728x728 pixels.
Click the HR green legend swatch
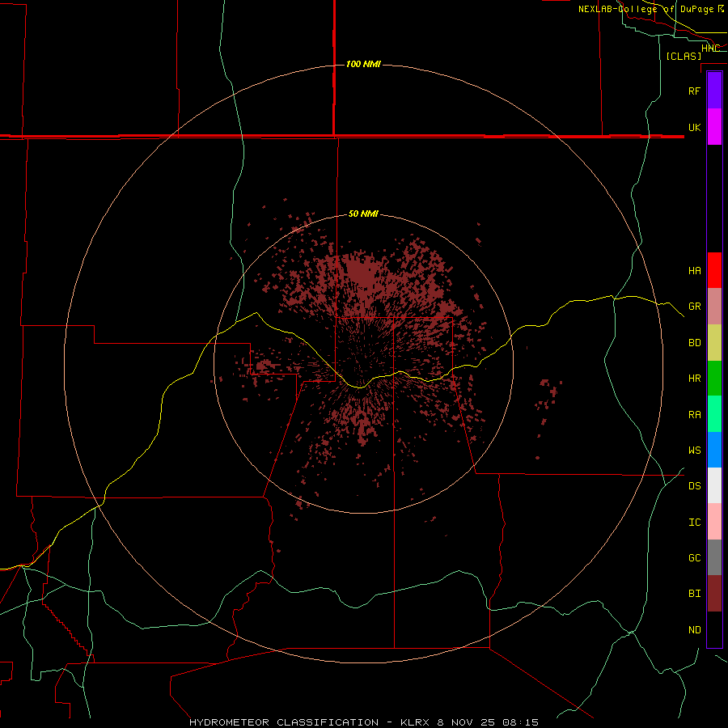click(x=714, y=379)
